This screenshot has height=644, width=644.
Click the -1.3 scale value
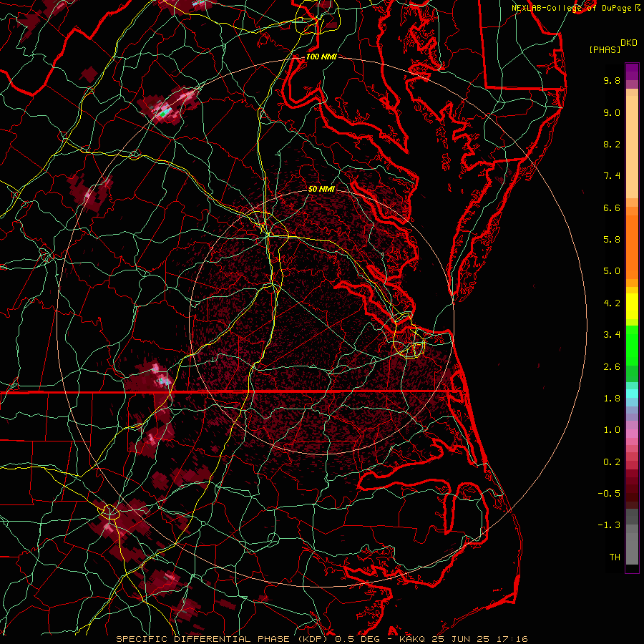pyautogui.click(x=609, y=525)
